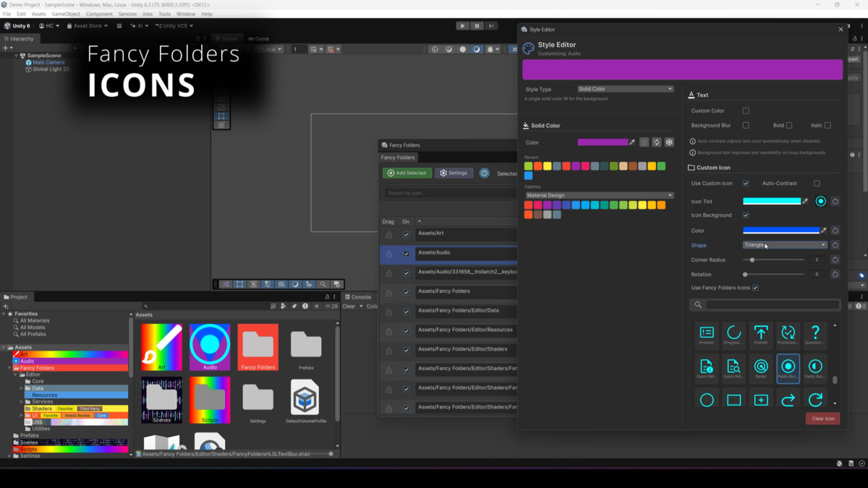
Task: Reset the Rotation value
Action: [835, 274]
